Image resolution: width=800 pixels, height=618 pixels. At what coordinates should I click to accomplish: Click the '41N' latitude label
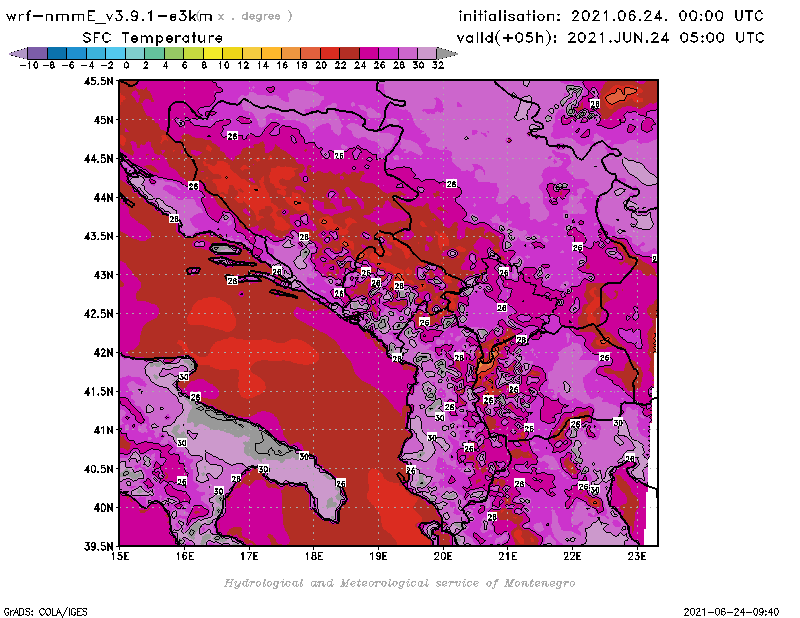[103, 430]
